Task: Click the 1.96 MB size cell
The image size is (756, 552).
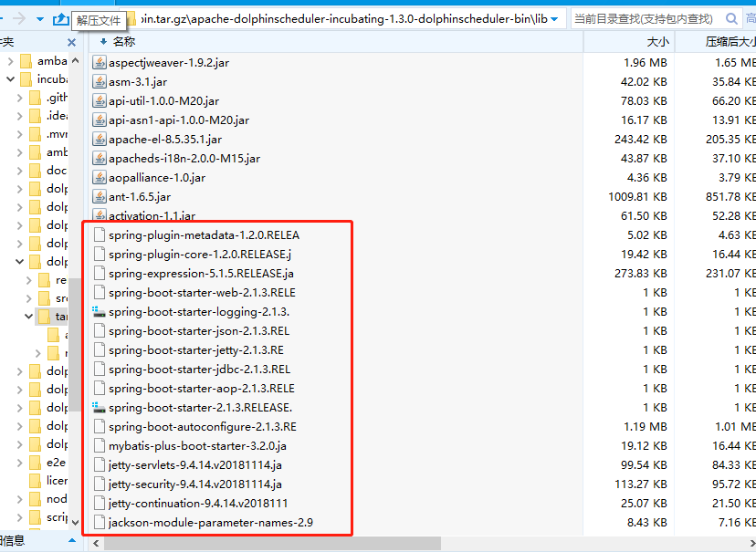Action: pos(646,63)
